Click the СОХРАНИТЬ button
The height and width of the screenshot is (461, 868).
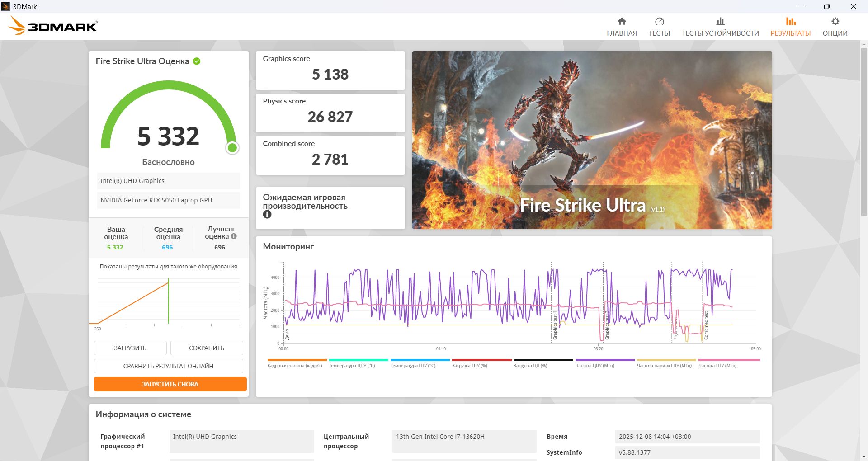click(207, 348)
